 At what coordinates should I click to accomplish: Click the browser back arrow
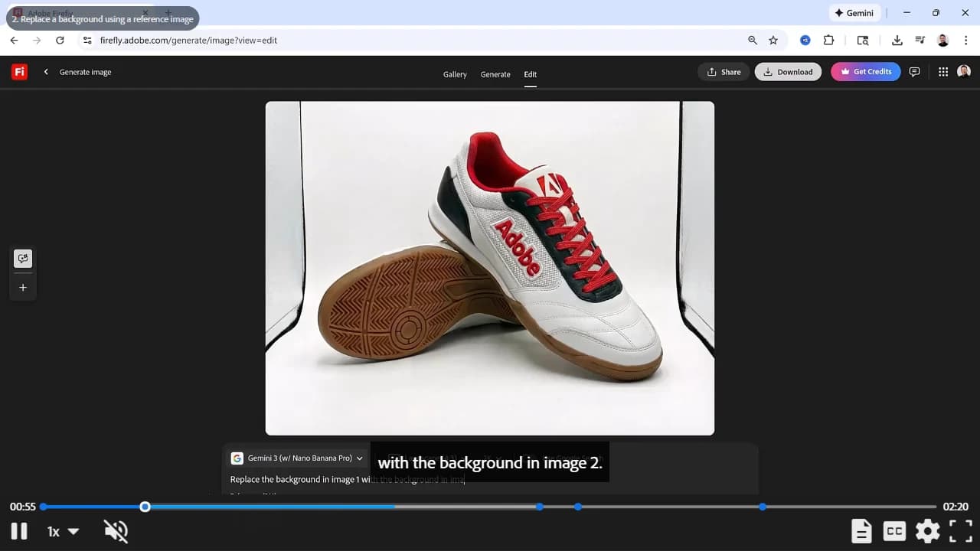click(14, 41)
